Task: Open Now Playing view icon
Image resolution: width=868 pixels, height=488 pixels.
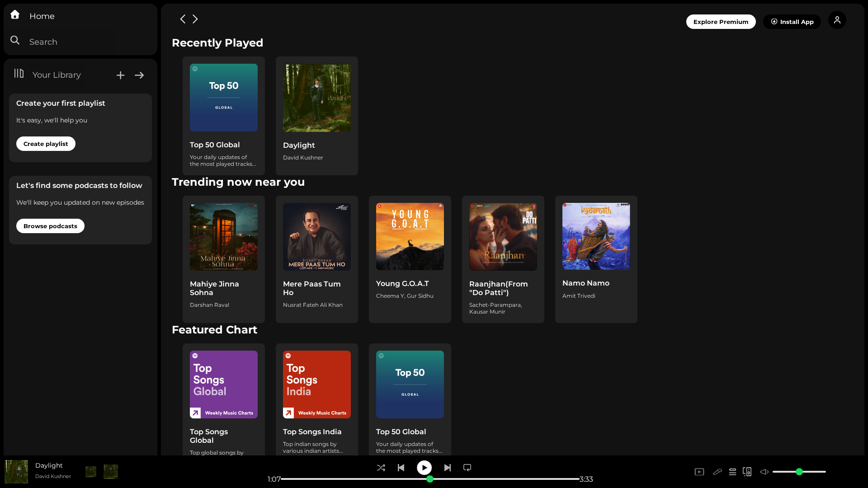Action: point(699,472)
